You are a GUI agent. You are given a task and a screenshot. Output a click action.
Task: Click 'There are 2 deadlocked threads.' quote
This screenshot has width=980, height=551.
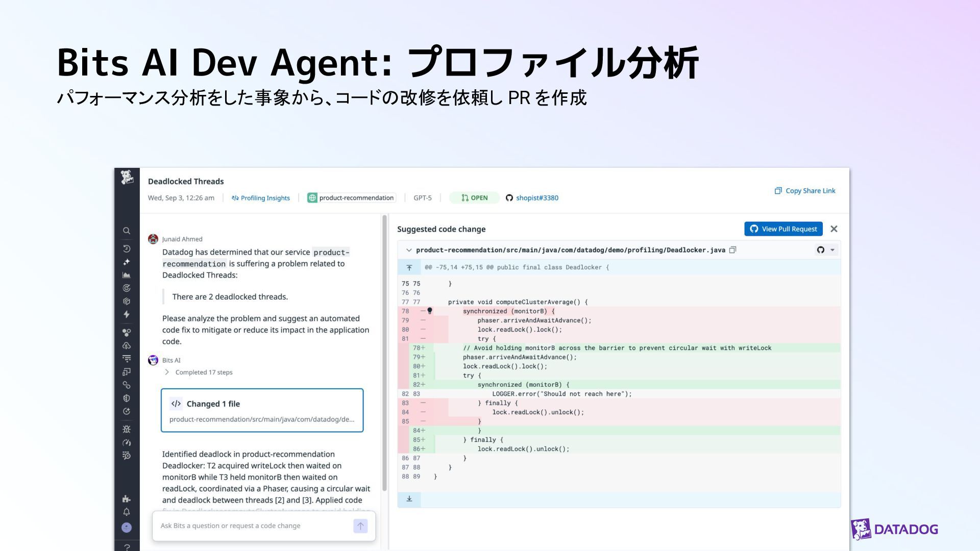coord(230,296)
